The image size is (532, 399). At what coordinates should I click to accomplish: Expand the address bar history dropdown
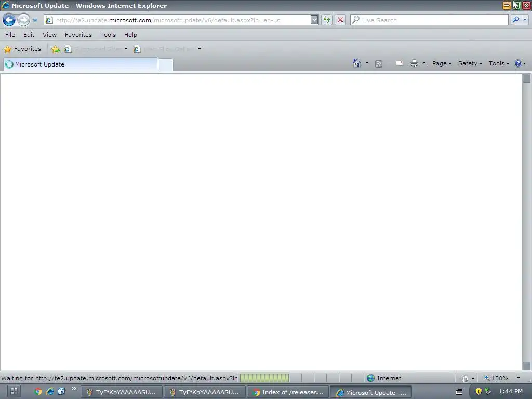point(314,20)
